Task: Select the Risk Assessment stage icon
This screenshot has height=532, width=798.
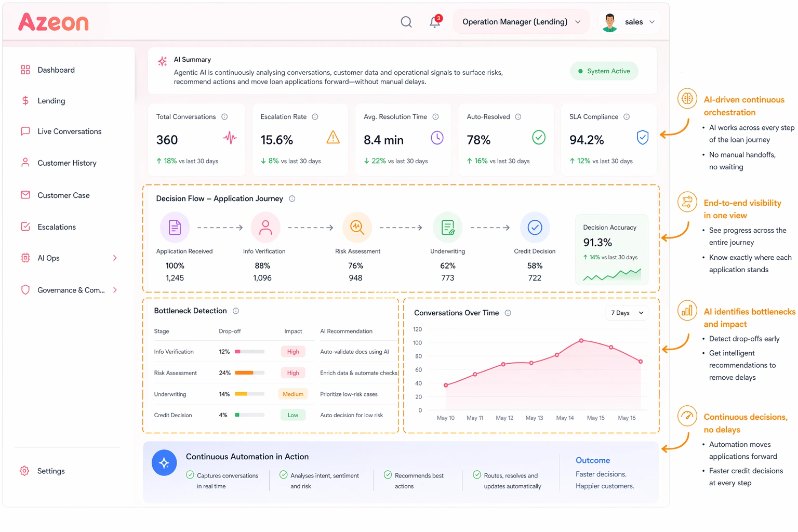Action: [x=357, y=227]
